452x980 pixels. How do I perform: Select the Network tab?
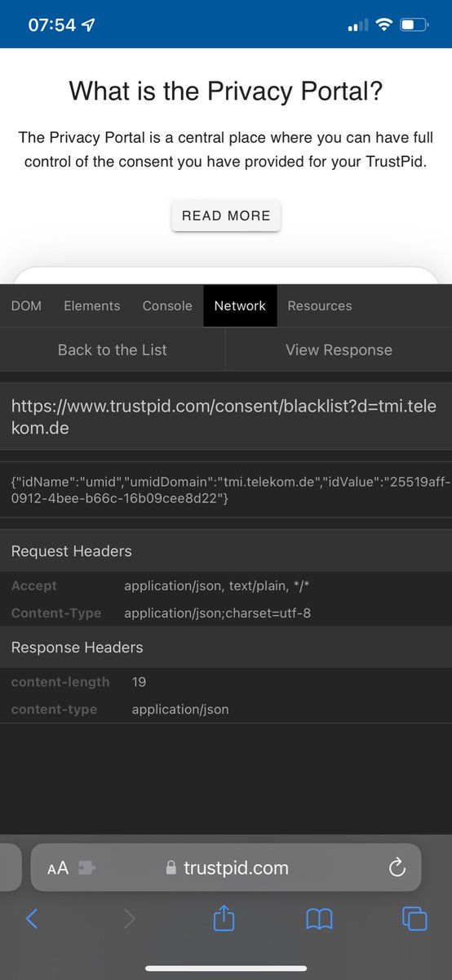click(x=240, y=305)
